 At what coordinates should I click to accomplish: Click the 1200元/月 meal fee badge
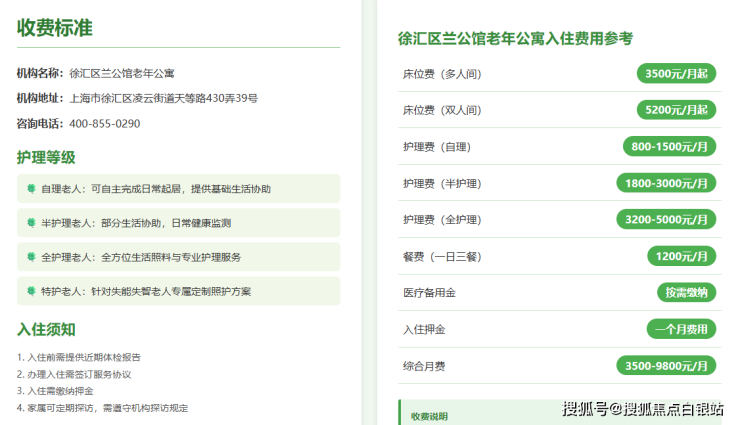(681, 256)
